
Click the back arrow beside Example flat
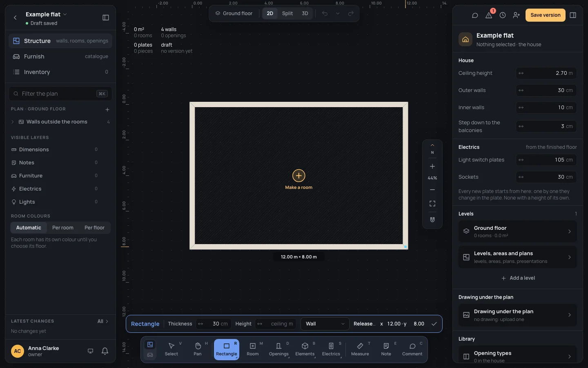point(15,18)
